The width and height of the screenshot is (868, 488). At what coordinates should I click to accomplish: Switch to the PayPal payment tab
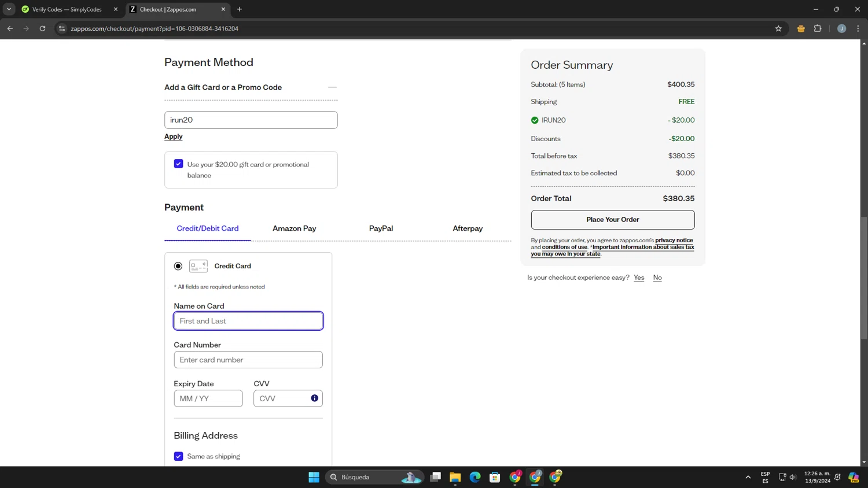click(x=381, y=228)
